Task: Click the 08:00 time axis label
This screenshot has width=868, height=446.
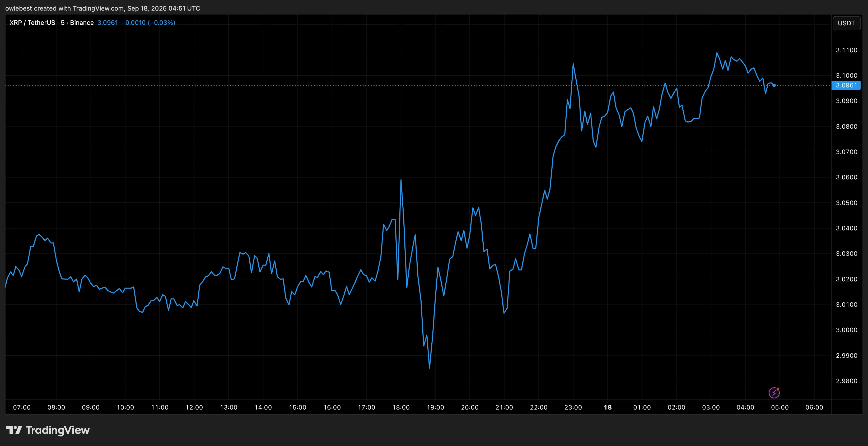Action: pos(56,407)
